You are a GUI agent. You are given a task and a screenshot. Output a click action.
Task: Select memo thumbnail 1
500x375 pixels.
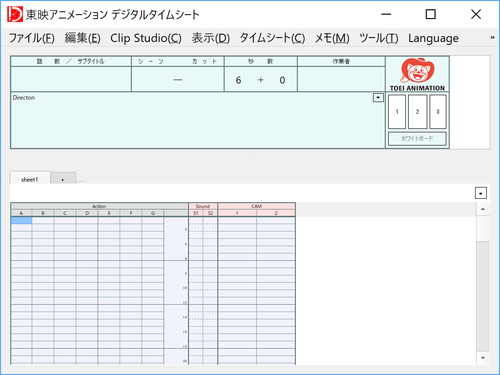[x=397, y=112]
